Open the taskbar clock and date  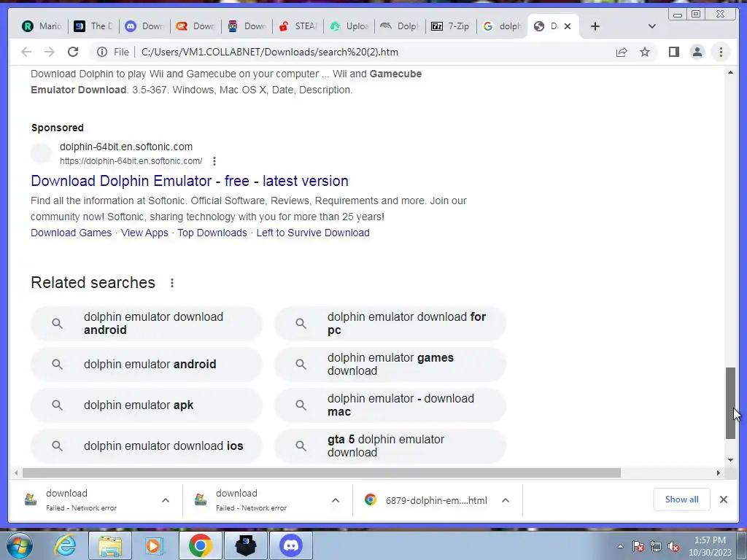click(x=710, y=546)
